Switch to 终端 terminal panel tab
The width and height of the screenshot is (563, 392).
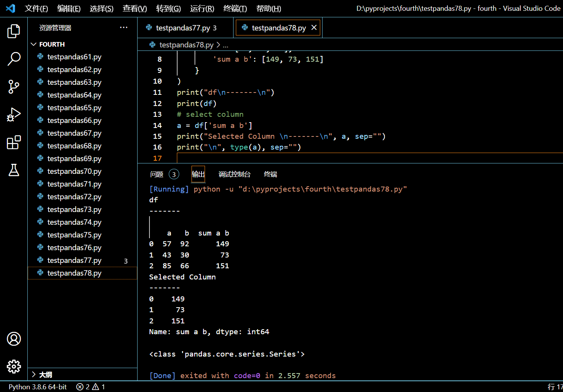coord(271,174)
